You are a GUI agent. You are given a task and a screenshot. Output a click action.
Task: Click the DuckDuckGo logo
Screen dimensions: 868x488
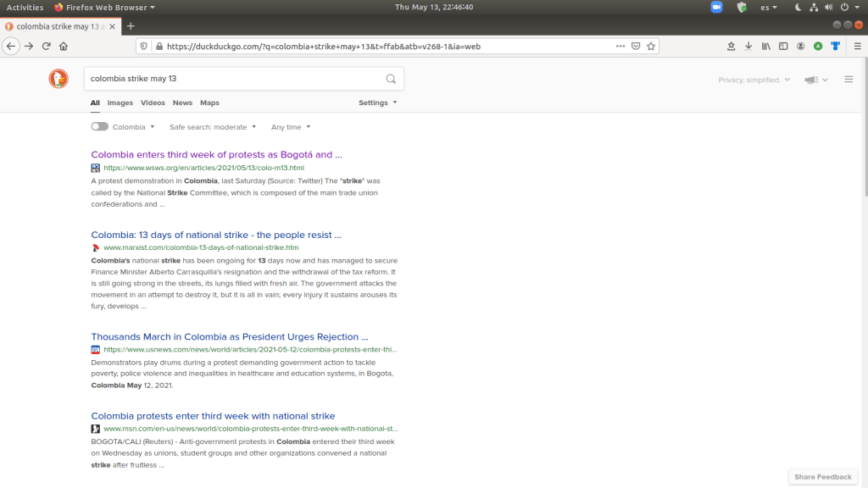point(58,79)
